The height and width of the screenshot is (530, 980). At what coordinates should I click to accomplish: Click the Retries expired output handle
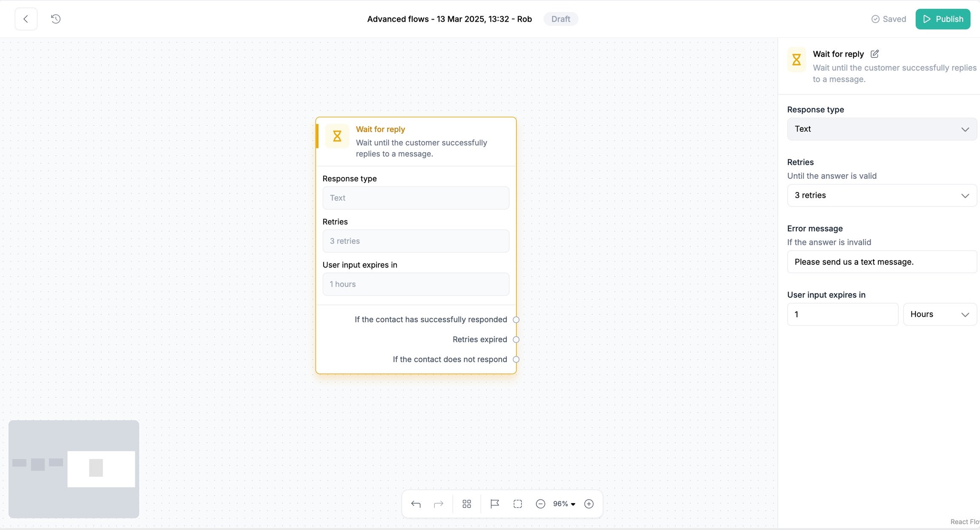(x=516, y=340)
